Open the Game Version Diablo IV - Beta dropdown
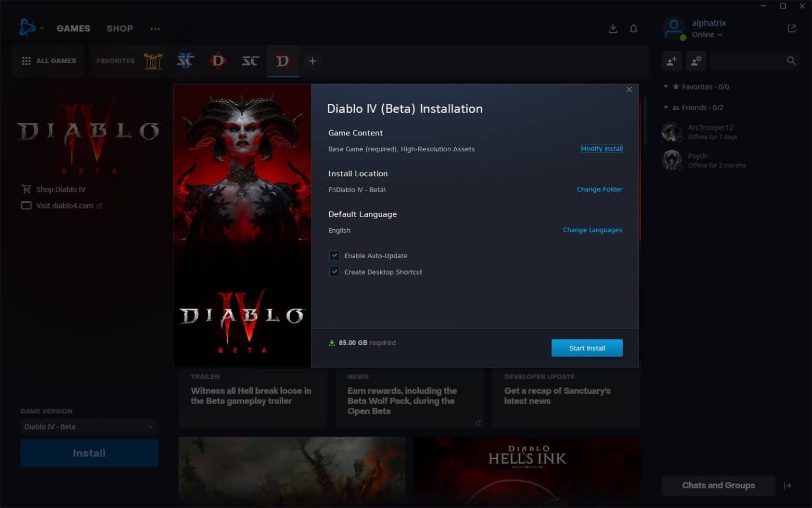The height and width of the screenshot is (508, 812). (x=89, y=427)
